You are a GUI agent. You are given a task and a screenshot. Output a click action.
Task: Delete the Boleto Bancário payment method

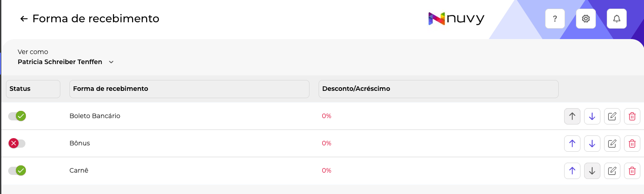click(632, 116)
